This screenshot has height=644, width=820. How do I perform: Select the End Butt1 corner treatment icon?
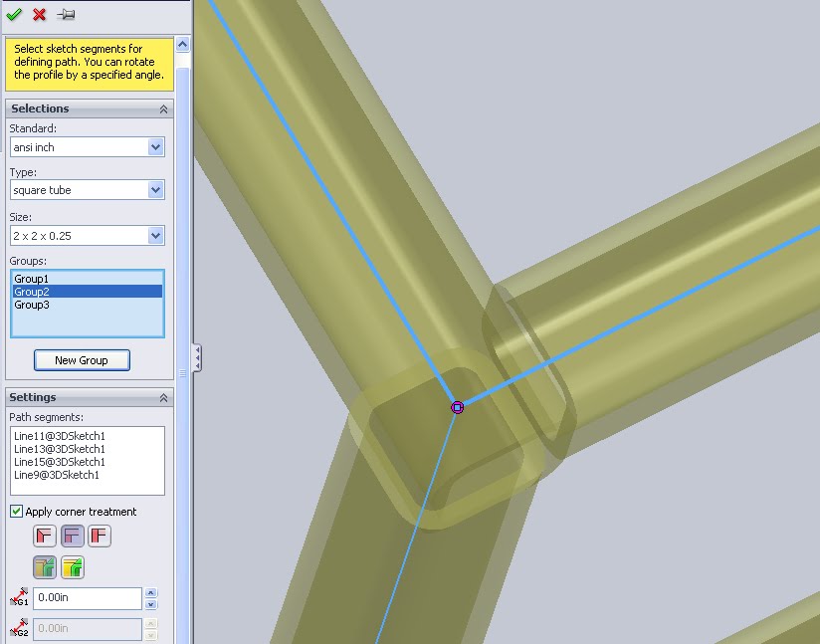[73, 537]
